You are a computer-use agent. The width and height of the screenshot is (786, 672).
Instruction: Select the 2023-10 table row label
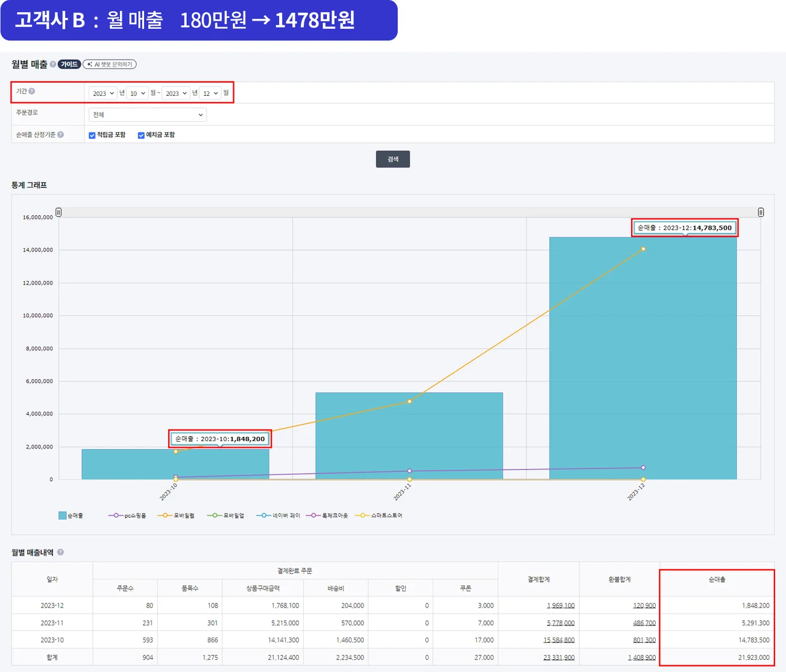[52, 640]
